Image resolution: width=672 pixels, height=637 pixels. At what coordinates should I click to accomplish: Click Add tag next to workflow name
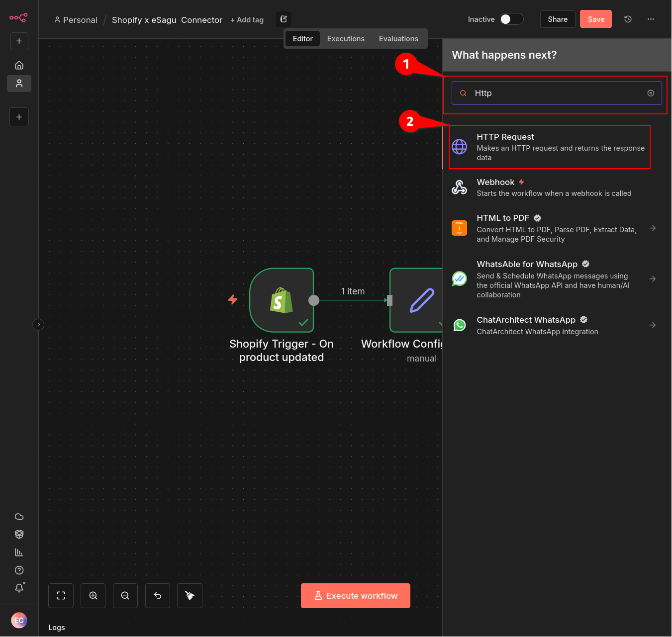[247, 20]
